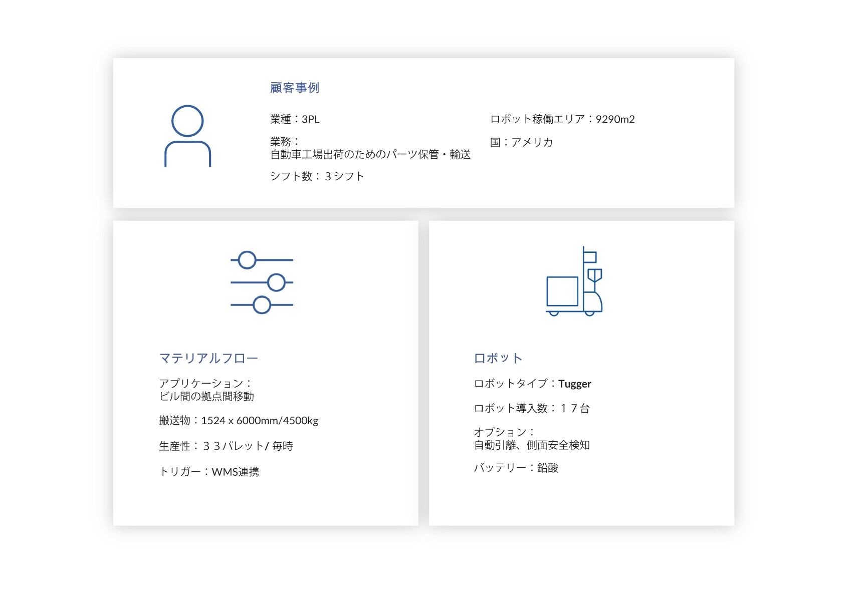Click the 顧客事例 heading
This screenshot has height=616, width=860.
295,88
